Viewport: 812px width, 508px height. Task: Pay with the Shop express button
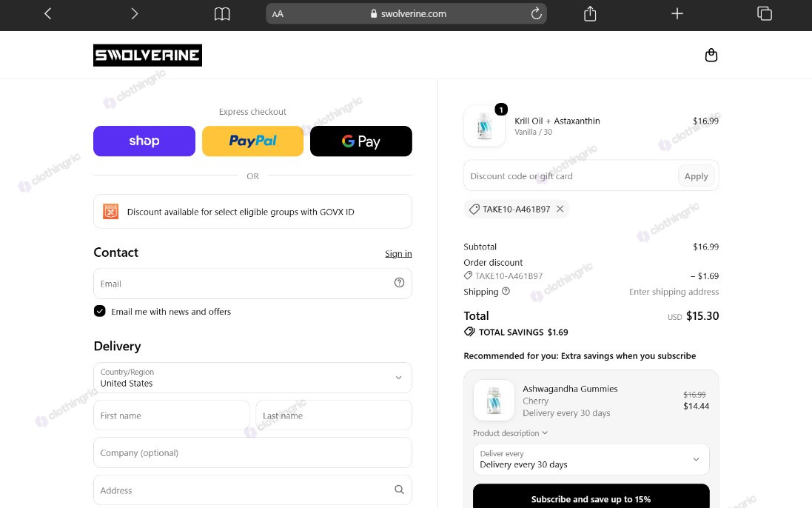coord(144,141)
